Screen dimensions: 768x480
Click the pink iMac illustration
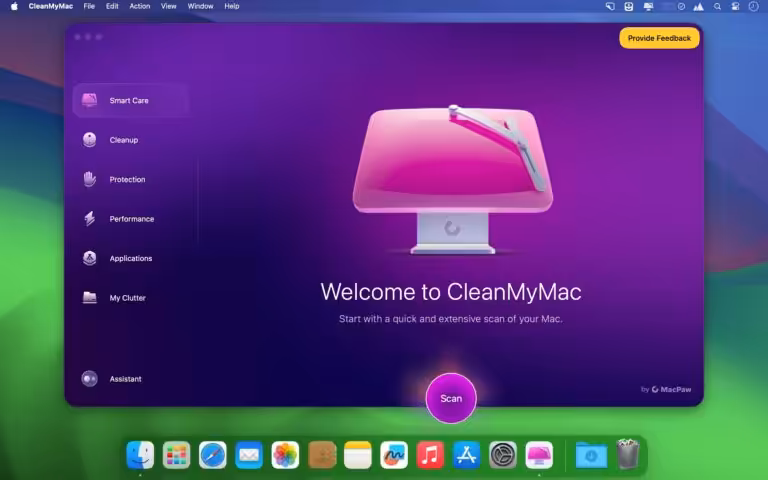(453, 179)
